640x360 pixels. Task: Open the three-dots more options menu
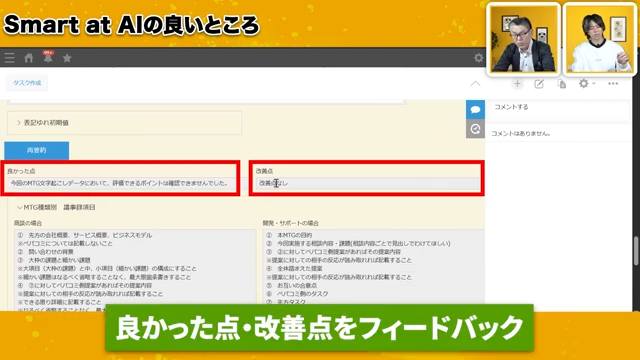613,84
